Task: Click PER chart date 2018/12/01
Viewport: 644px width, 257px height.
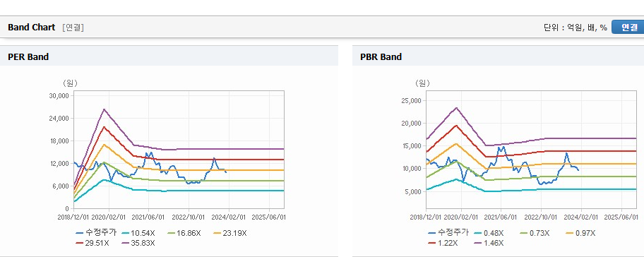Action: (x=73, y=217)
